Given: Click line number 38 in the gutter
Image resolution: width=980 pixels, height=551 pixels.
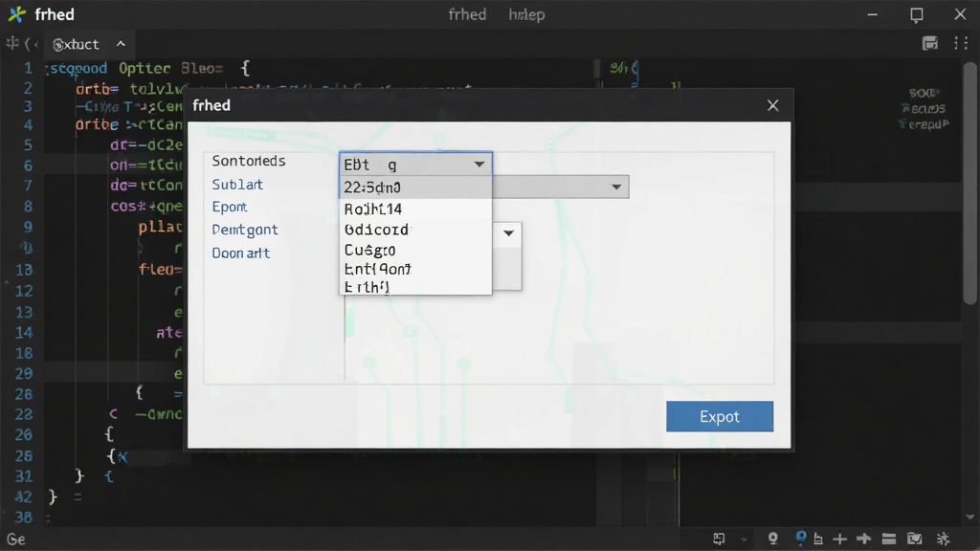Looking at the screenshot, I should (x=24, y=518).
